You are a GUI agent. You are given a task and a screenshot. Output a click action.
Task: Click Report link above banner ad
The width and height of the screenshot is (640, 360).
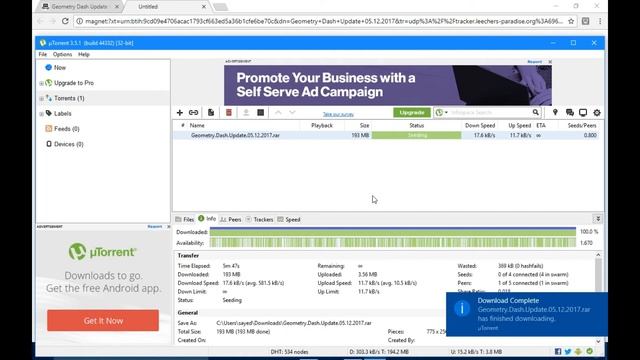coord(534,62)
